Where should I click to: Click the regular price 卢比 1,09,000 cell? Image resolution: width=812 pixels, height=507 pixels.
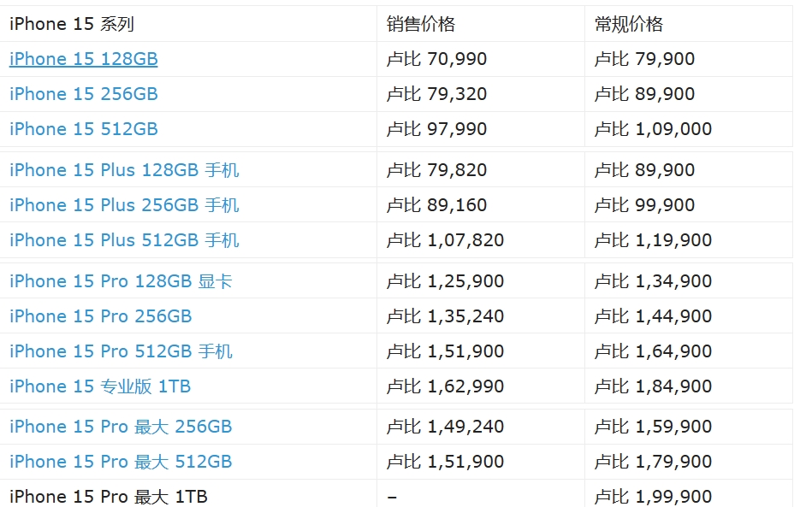click(x=653, y=129)
